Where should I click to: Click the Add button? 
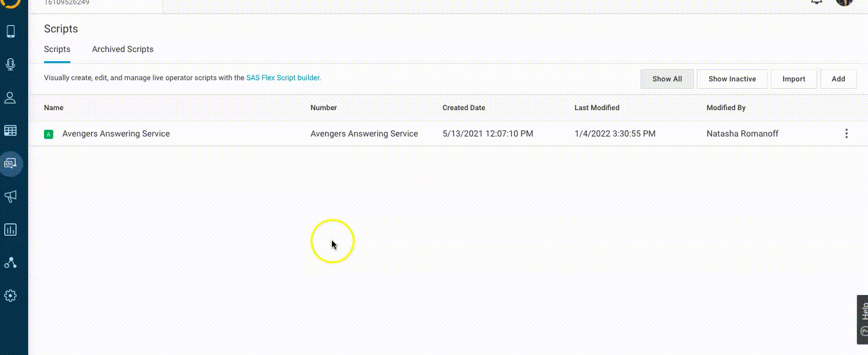click(838, 79)
